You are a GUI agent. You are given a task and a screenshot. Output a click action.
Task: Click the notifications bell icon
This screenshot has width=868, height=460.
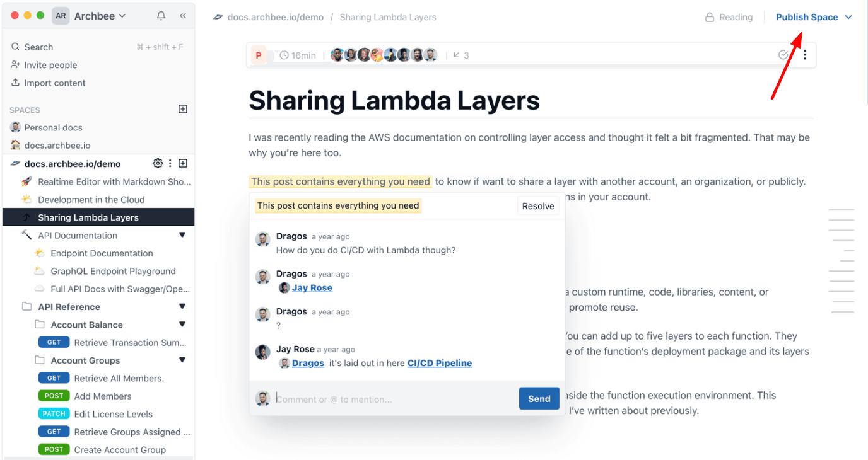coord(161,16)
